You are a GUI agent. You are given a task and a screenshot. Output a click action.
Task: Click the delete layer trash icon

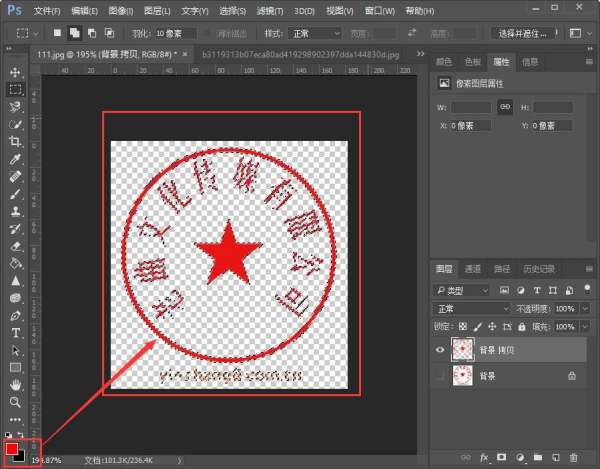[573, 457]
